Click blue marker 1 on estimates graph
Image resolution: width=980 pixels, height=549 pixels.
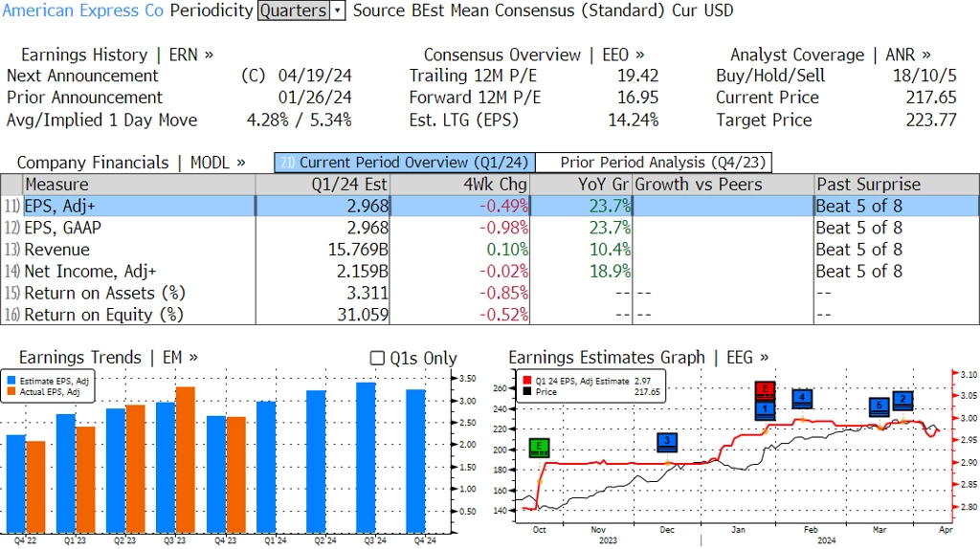765,409
